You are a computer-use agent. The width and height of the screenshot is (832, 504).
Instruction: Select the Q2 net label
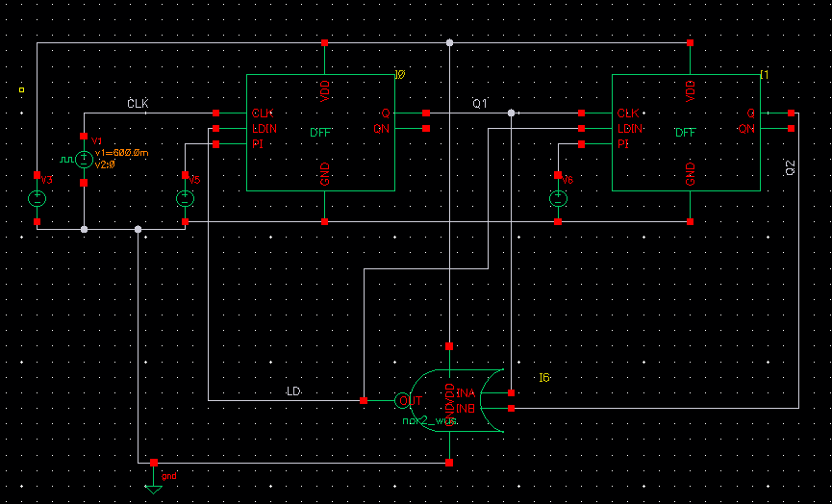(x=790, y=167)
